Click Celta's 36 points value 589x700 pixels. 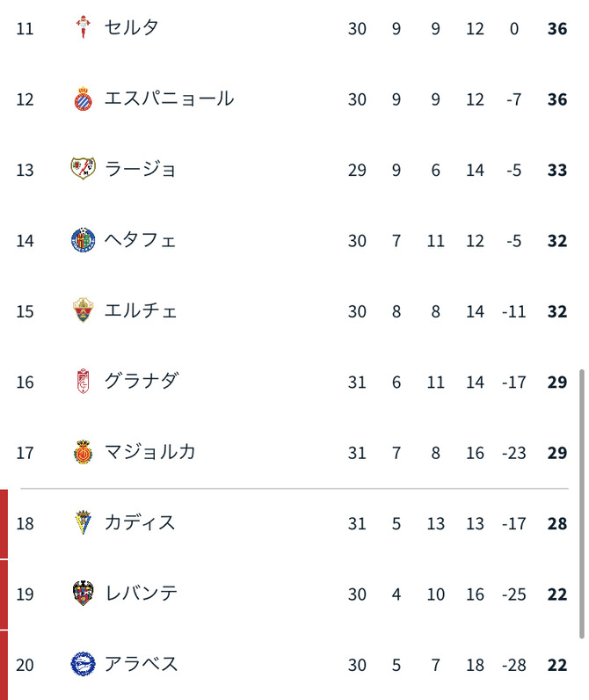coord(556,29)
